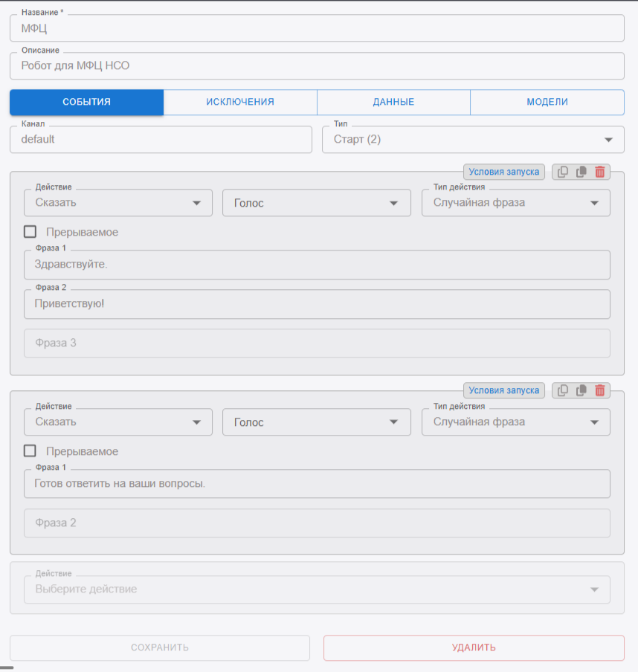638x672 pixels.
Task: Click the Описание text field
Action: (317, 66)
